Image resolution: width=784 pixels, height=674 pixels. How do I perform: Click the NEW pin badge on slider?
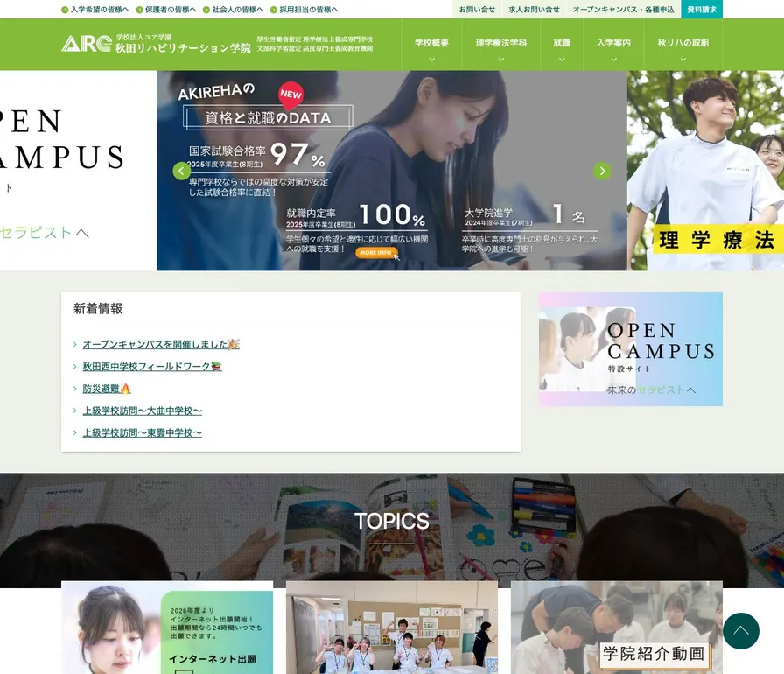click(x=290, y=95)
